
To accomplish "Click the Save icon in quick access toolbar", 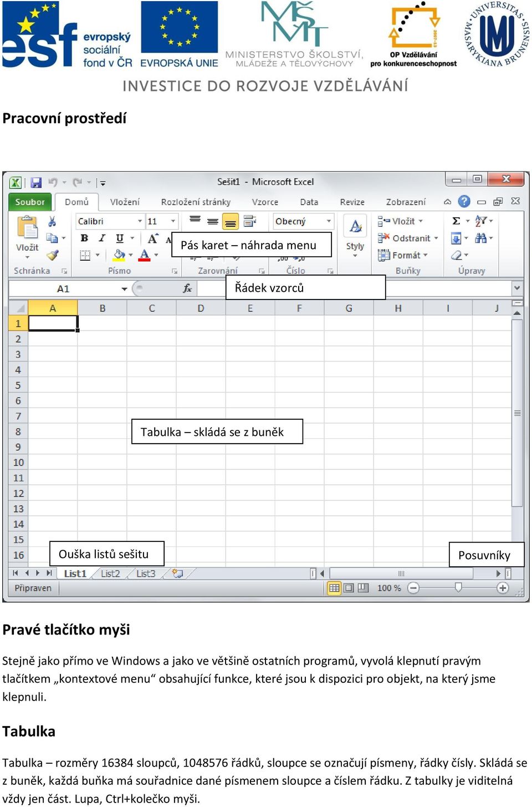I will [x=36, y=182].
